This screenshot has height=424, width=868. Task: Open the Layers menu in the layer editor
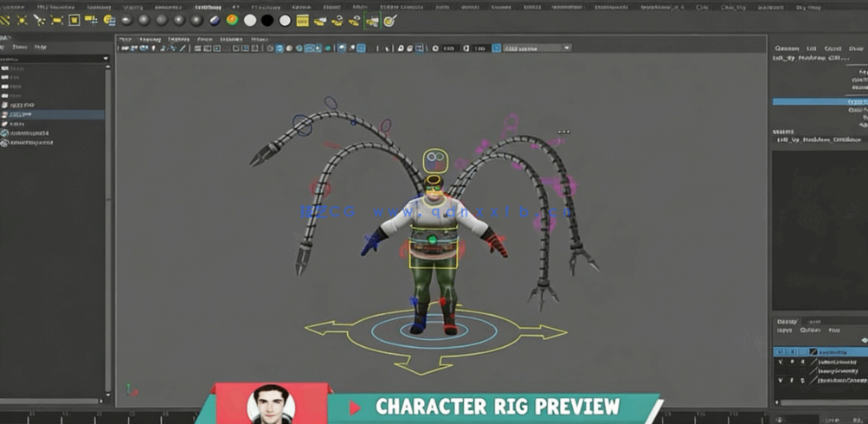coord(784,330)
